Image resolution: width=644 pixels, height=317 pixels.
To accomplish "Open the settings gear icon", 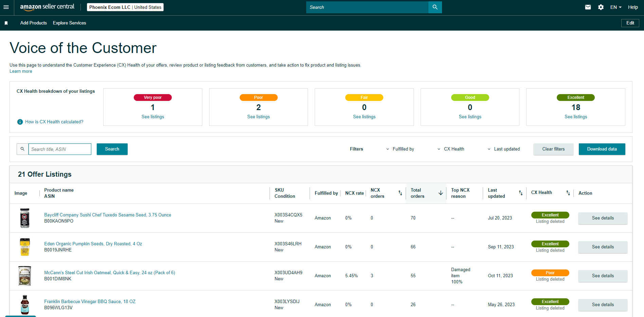I will point(601,7).
